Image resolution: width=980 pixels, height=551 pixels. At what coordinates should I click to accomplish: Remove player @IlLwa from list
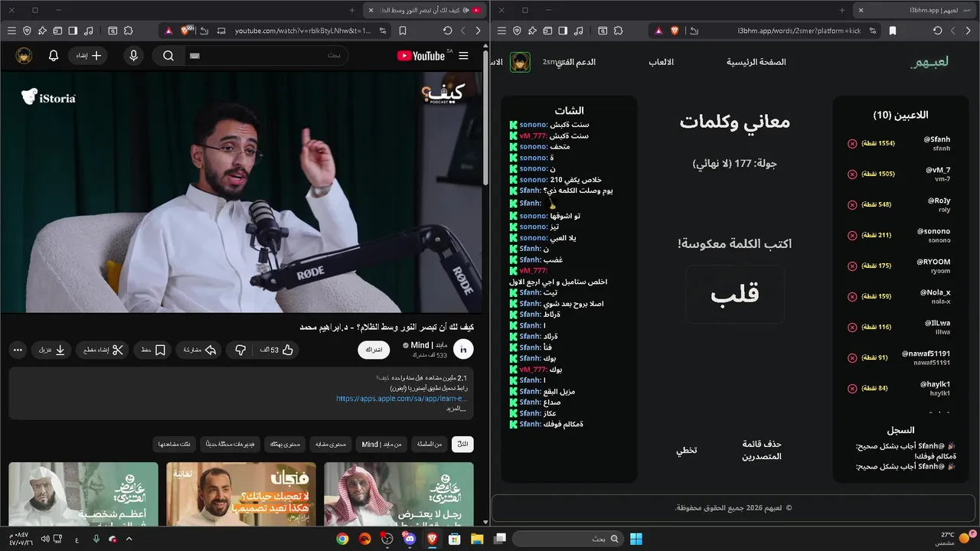tap(852, 327)
